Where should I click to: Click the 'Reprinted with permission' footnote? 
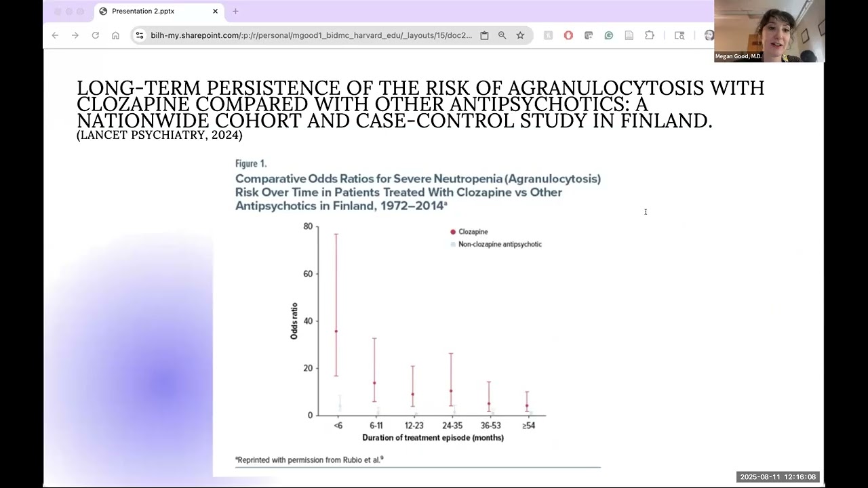(309, 460)
